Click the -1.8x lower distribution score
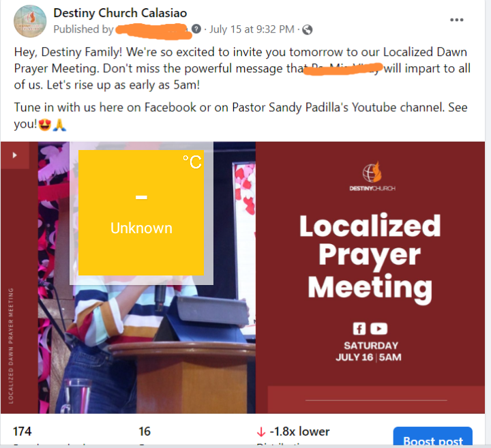This screenshot has height=448, width=491. click(x=299, y=432)
